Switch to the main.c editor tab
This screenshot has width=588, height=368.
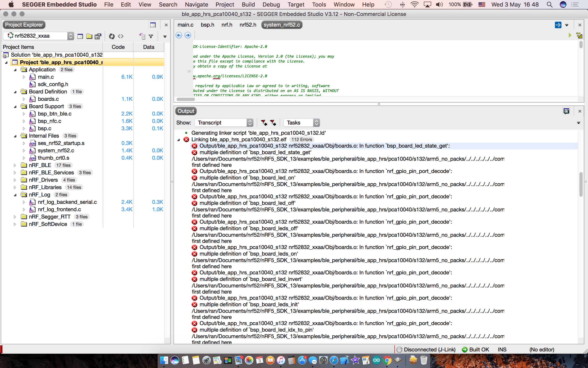pos(185,25)
